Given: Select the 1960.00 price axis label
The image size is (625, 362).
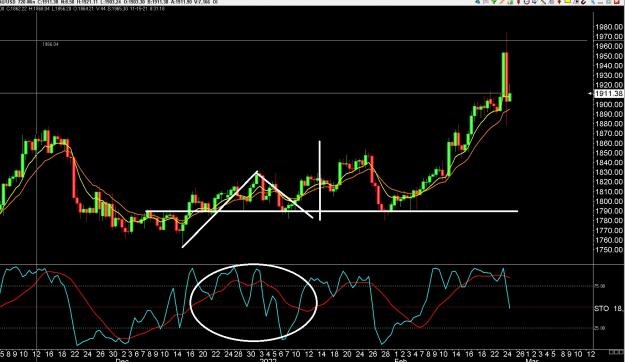Looking at the screenshot, I should point(609,46).
